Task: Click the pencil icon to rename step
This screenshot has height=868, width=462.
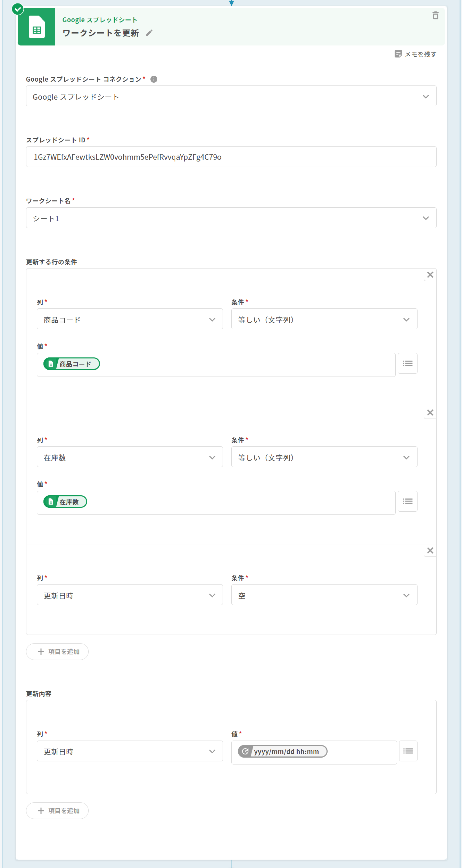Action: tap(149, 33)
